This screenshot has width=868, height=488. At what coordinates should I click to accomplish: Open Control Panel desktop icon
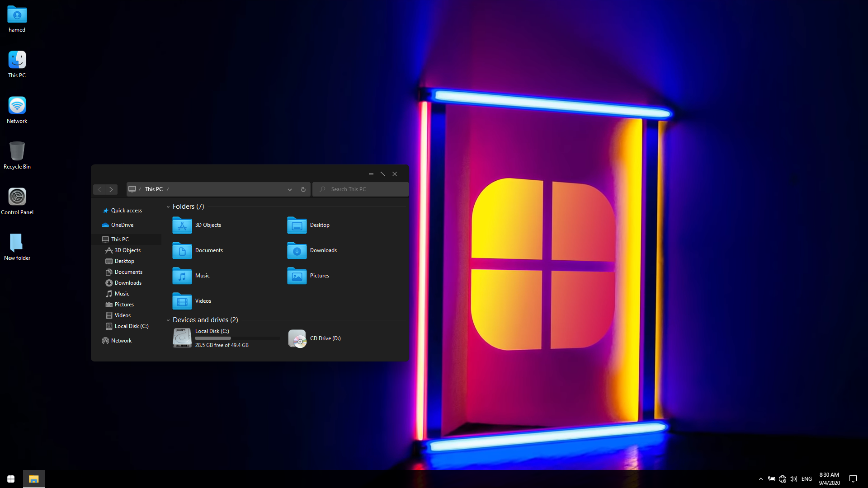tap(17, 197)
